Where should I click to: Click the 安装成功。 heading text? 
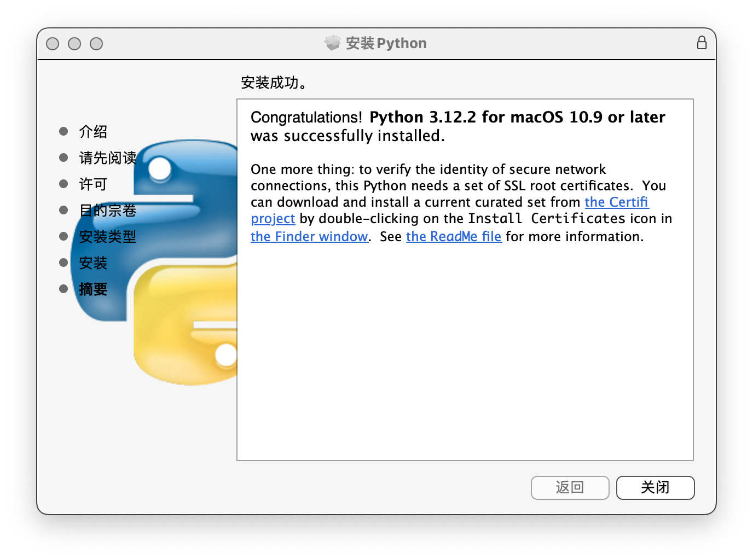pyautogui.click(x=274, y=83)
